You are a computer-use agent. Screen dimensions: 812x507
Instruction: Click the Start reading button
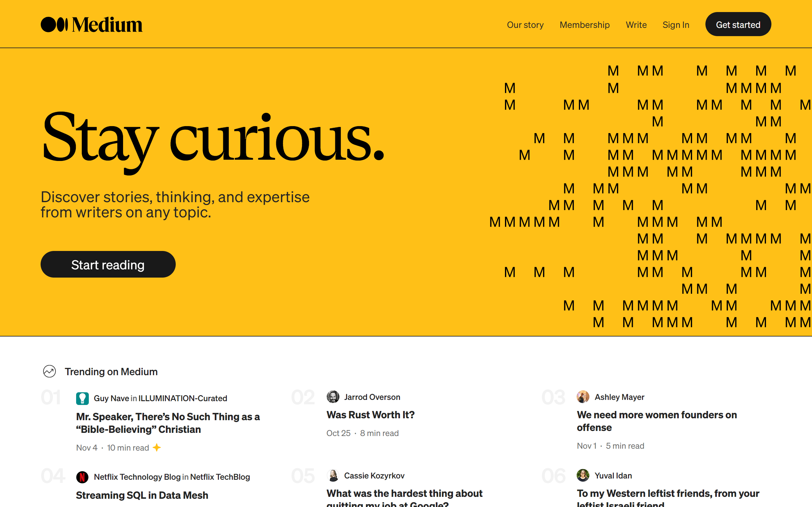coord(108,264)
